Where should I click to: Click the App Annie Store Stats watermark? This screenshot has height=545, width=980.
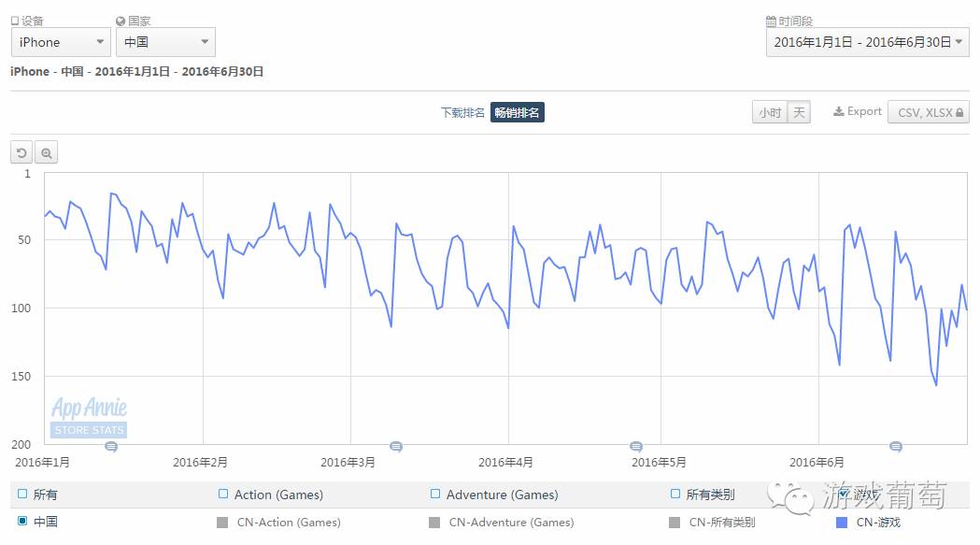pos(89,418)
